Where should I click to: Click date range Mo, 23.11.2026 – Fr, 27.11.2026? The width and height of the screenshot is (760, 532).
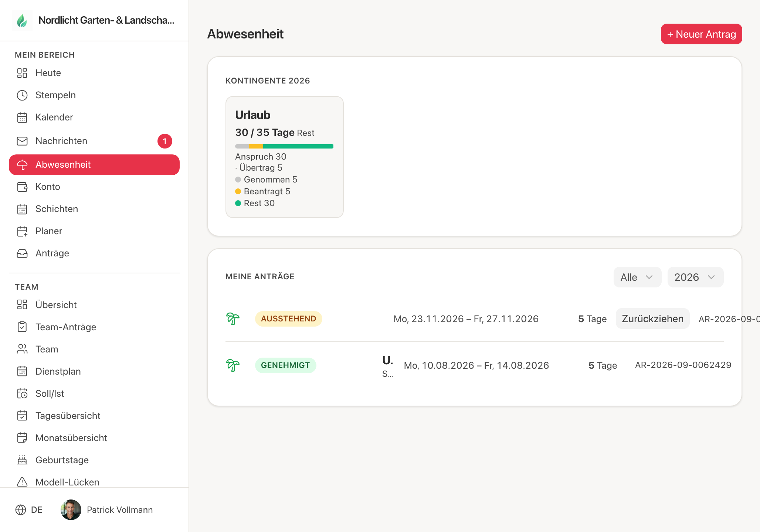tap(466, 319)
